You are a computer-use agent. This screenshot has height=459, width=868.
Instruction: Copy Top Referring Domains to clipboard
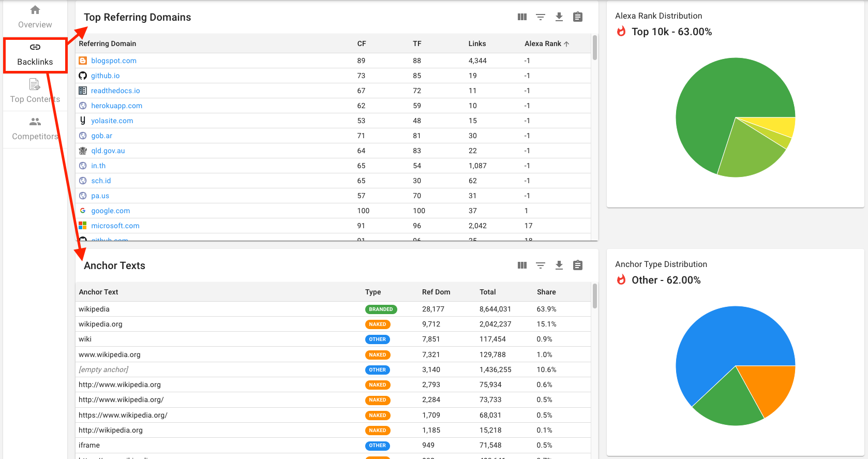(x=578, y=17)
